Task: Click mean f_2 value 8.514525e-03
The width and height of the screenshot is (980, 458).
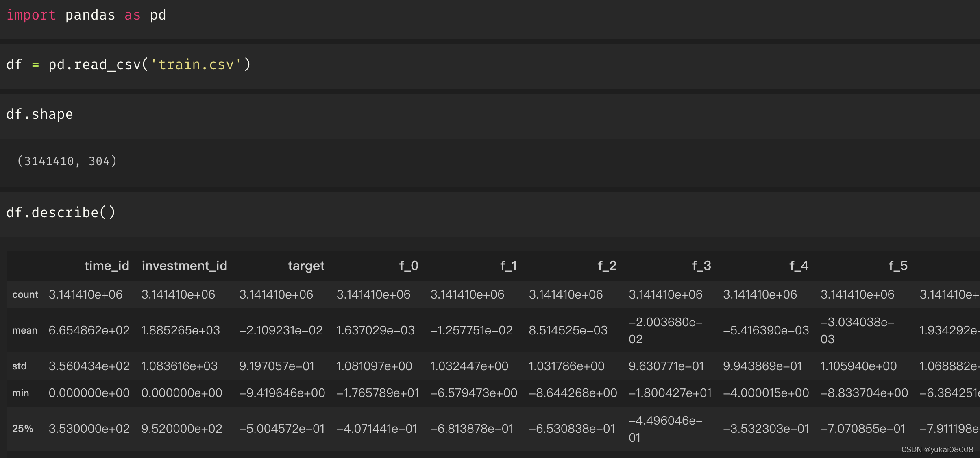Action: 568,330
